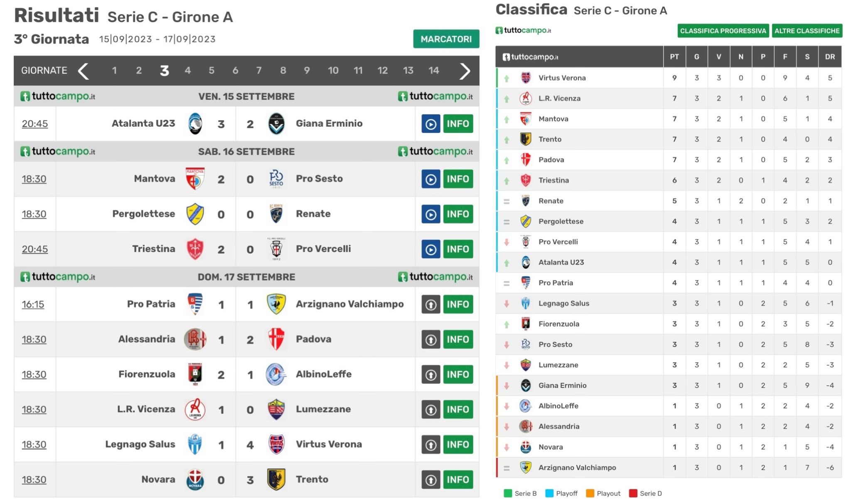Screen dimensions: 851x504
Task: Select the L.R. Vicenza logo in standings
Action: click(526, 98)
